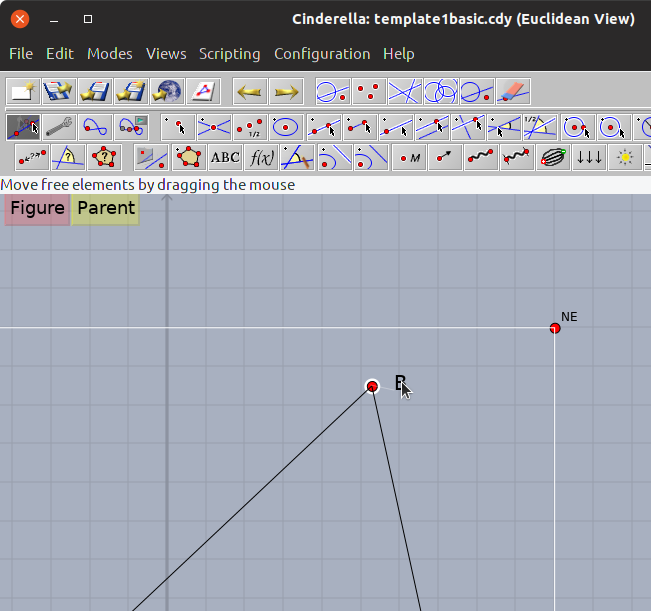Select the f(x) function tool
Viewport: 651px width, 611px height.
[x=261, y=157]
